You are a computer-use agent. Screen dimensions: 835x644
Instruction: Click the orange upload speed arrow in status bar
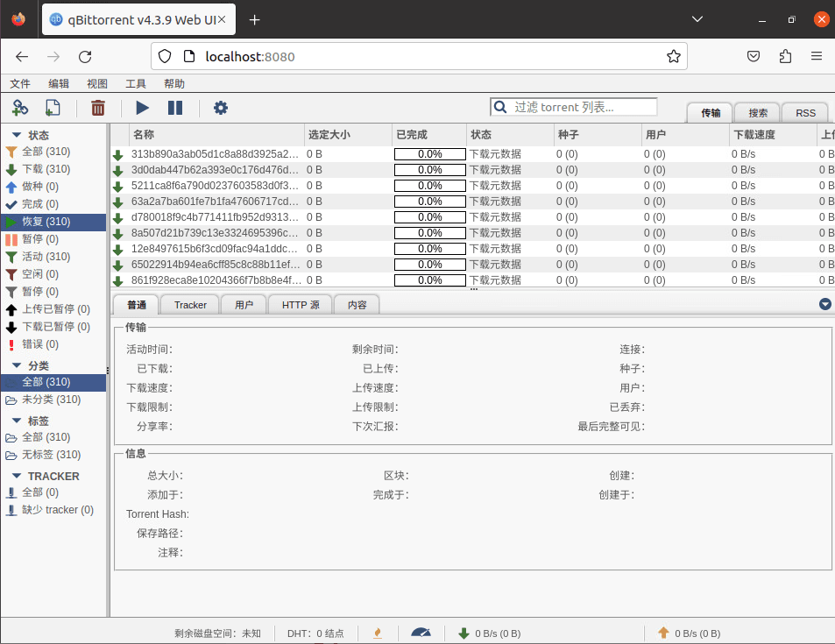click(x=663, y=633)
